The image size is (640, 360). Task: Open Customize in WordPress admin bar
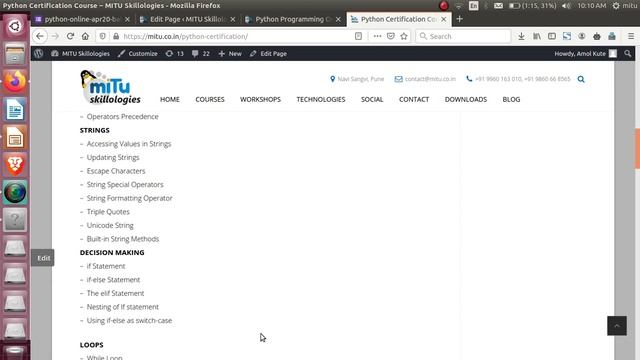[x=138, y=53]
